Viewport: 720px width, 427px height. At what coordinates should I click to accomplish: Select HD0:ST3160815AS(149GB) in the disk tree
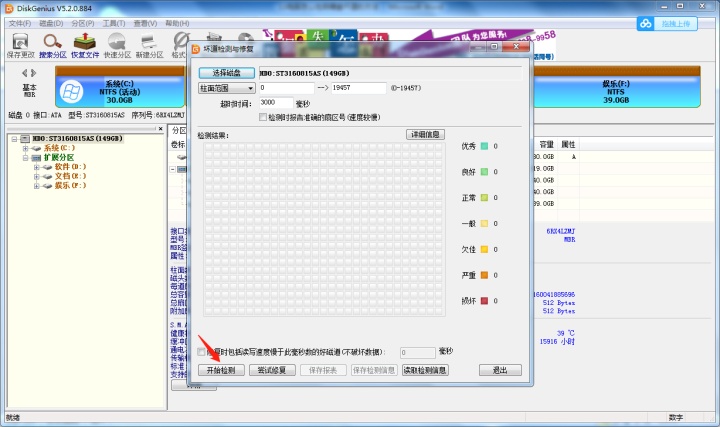(77, 139)
